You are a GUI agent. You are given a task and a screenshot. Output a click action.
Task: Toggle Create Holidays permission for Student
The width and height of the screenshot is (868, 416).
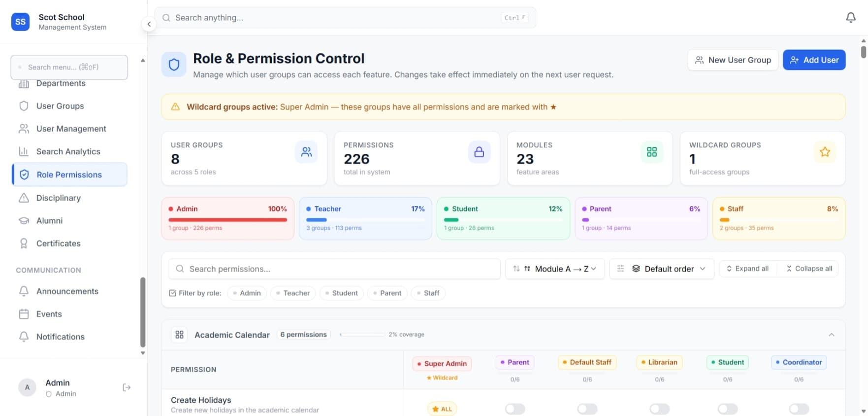(x=728, y=409)
